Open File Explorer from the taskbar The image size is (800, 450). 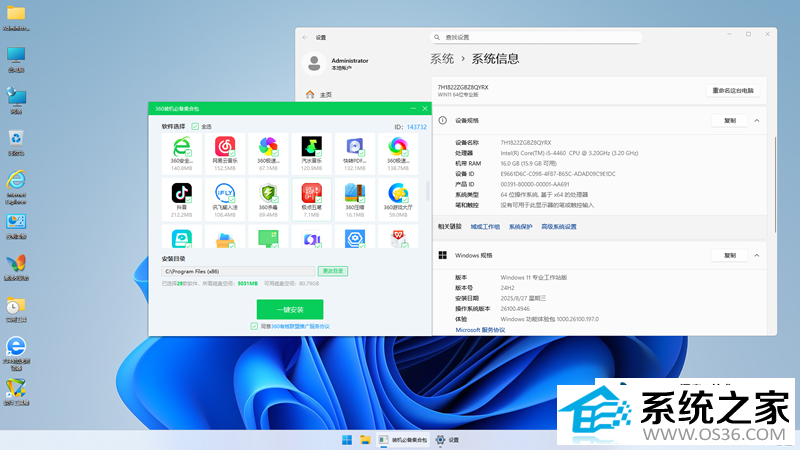[x=365, y=440]
